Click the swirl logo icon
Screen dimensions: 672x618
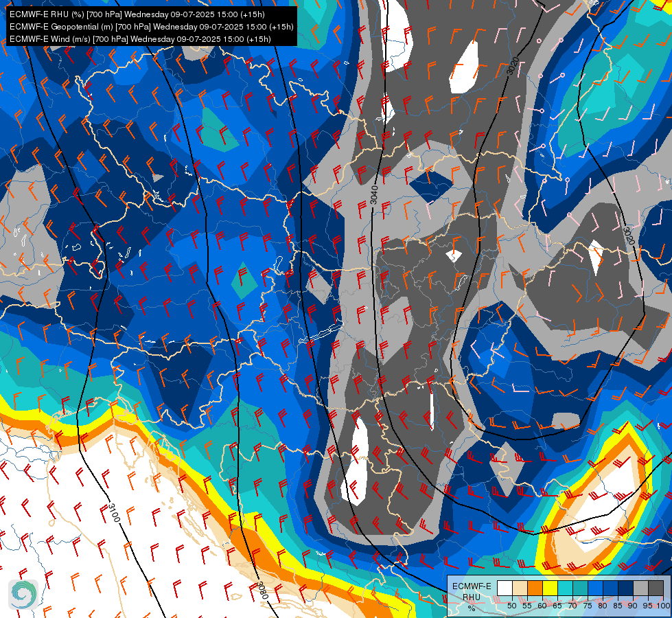click(23, 595)
